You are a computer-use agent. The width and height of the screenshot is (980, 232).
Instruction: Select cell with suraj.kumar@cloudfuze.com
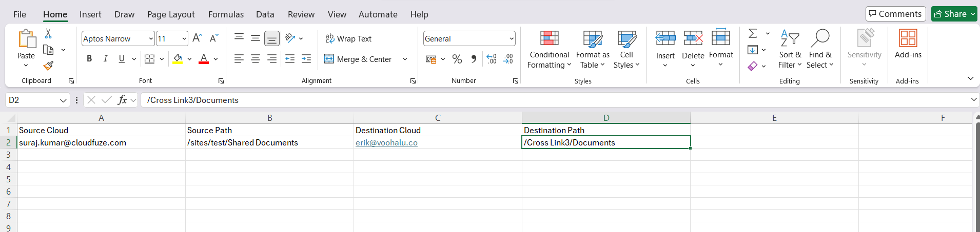(x=101, y=142)
